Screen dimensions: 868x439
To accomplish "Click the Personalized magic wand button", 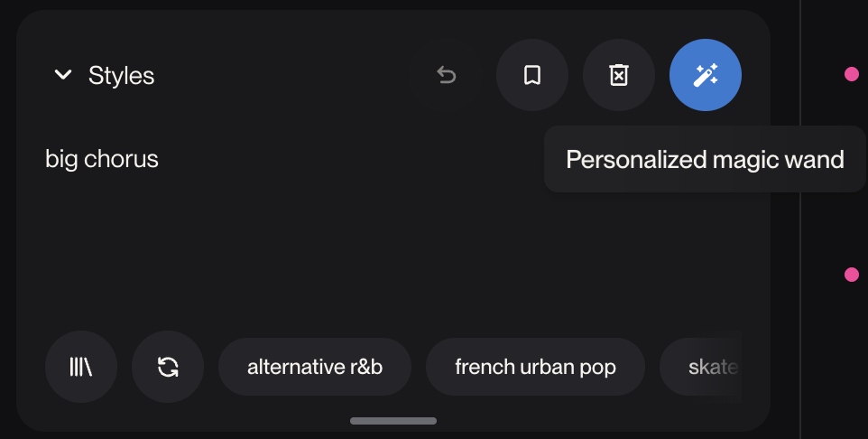I will point(705,76).
